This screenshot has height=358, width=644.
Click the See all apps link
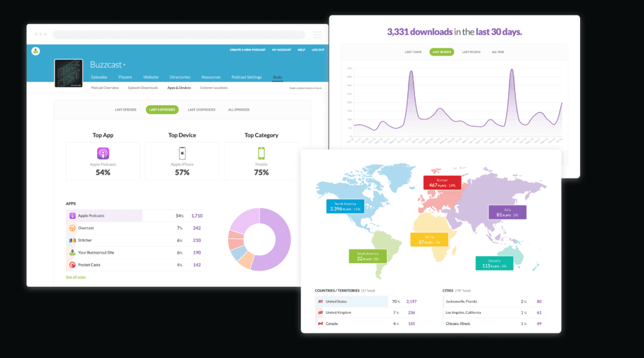pyautogui.click(x=76, y=277)
